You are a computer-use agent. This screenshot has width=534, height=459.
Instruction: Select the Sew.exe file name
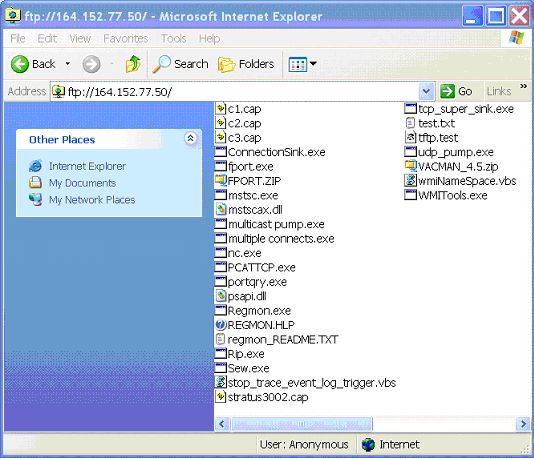point(249,368)
